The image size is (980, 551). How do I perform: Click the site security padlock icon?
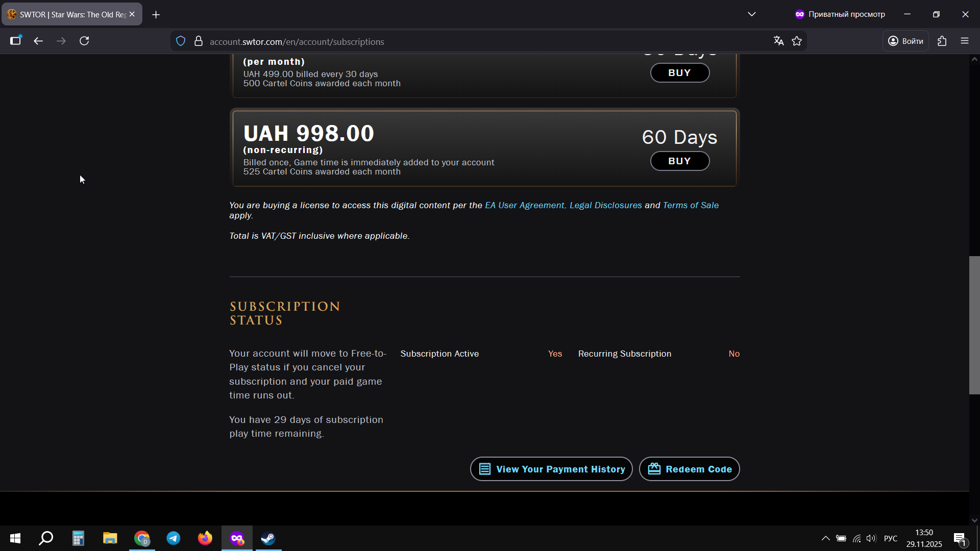[199, 41]
